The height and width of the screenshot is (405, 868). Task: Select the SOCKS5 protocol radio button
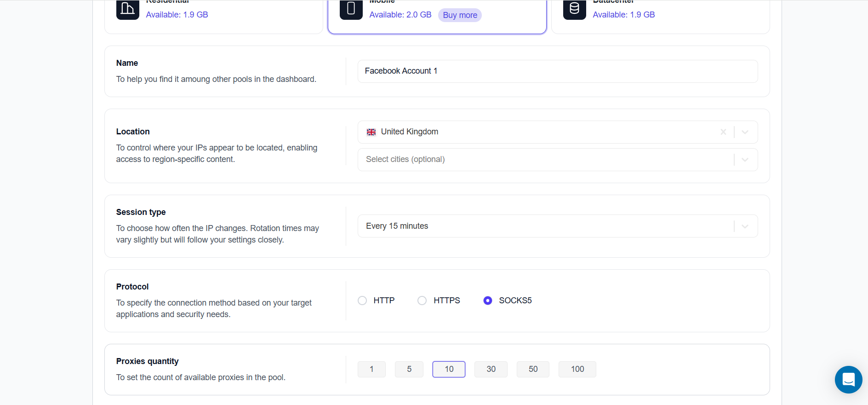click(488, 301)
